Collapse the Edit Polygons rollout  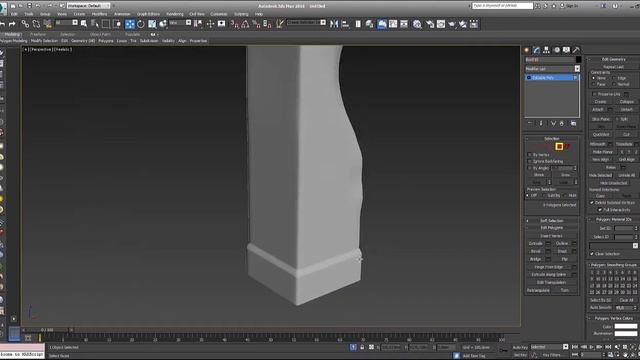click(x=552, y=228)
